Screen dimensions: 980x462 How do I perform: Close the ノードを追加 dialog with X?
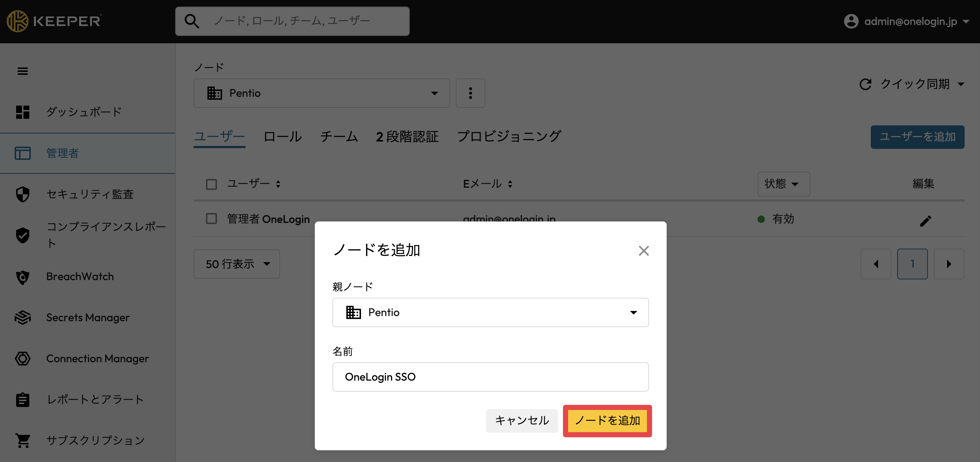(x=643, y=251)
